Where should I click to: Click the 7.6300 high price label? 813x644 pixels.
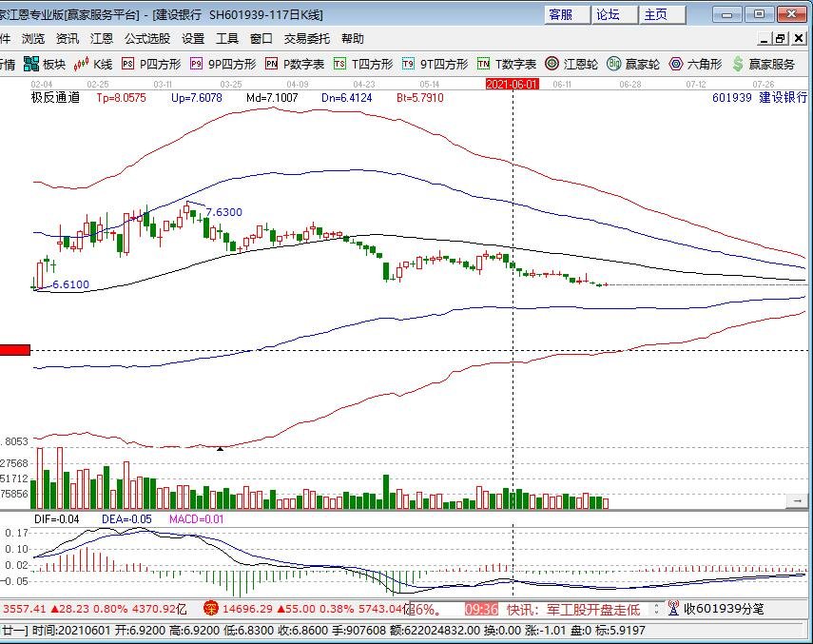pos(224,212)
